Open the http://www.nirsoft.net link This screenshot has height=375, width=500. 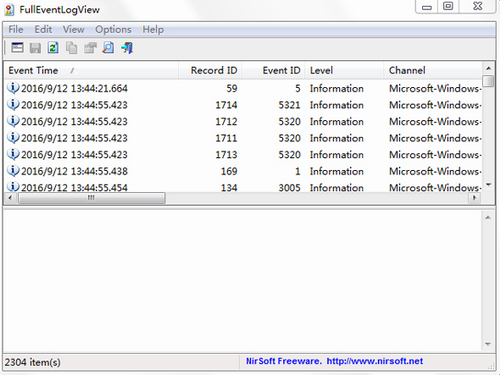[x=375, y=361]
